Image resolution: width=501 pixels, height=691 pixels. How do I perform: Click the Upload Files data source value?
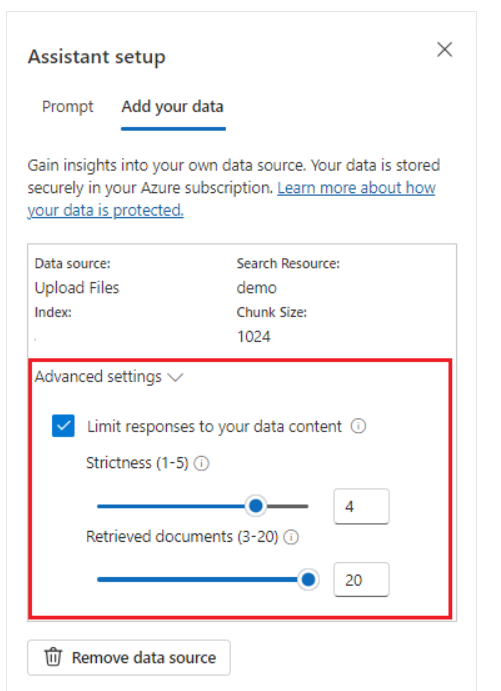[77, 288]
